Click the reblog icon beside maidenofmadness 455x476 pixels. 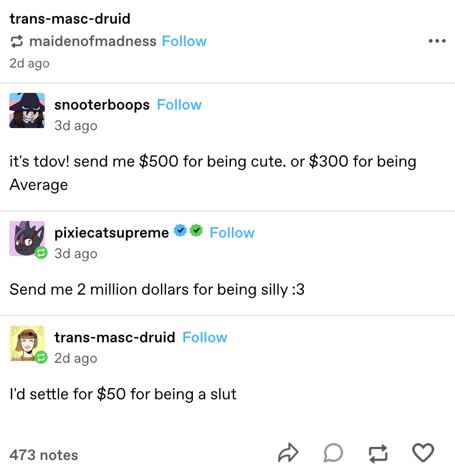tap(16, 41)
